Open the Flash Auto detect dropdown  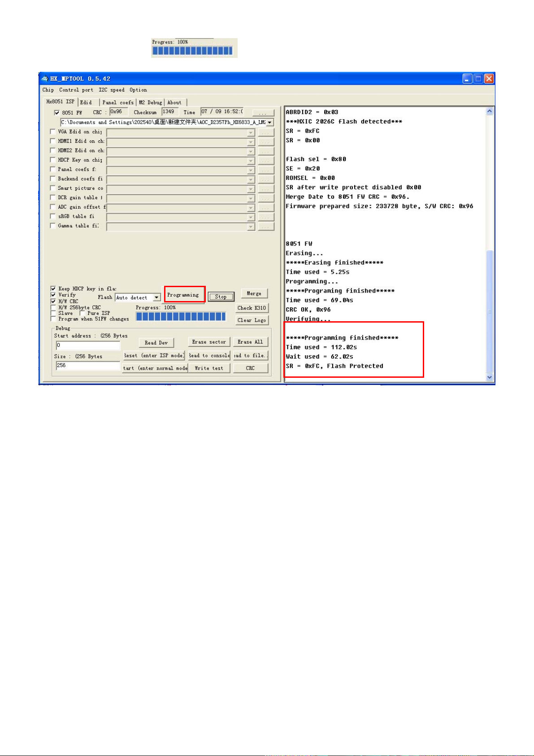tap(156, 297)
